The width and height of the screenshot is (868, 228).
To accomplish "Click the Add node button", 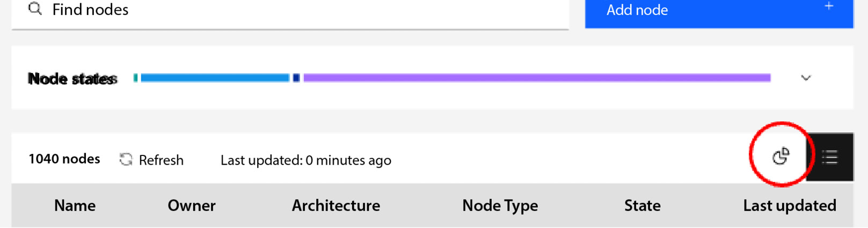I will pos(719,13).
